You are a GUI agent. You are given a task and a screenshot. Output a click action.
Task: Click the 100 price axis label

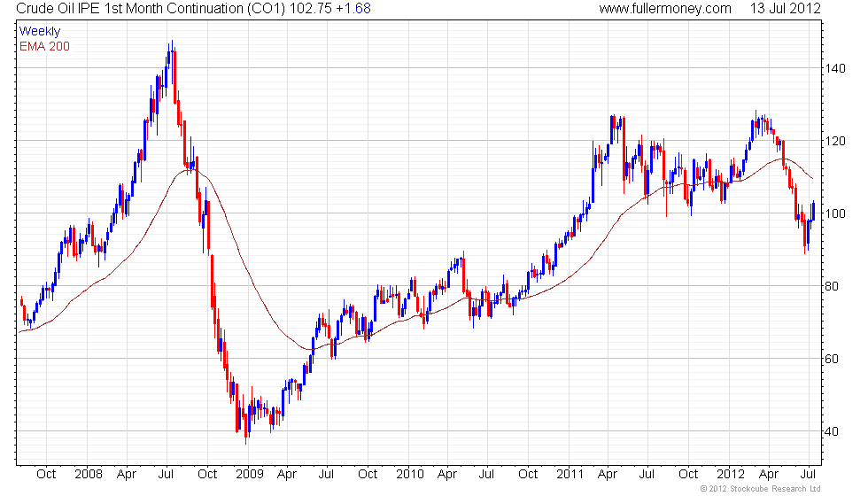tap(834, 213)
